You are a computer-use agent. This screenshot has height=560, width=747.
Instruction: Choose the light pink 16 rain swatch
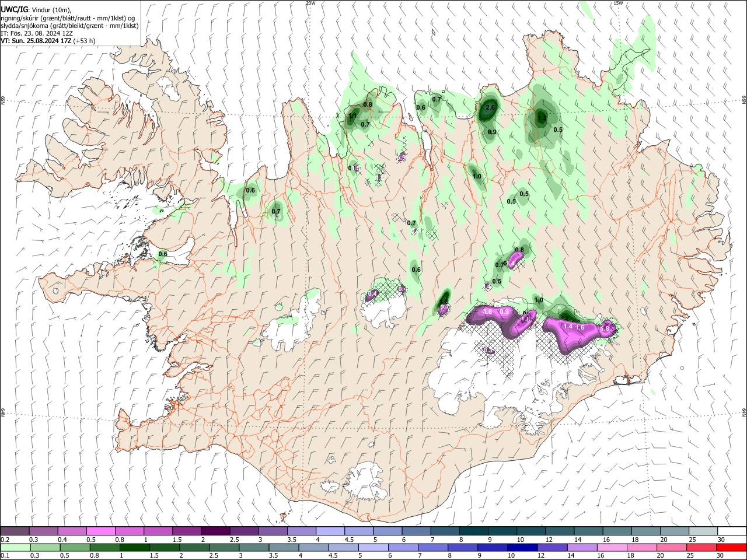(x=612, y=548)
